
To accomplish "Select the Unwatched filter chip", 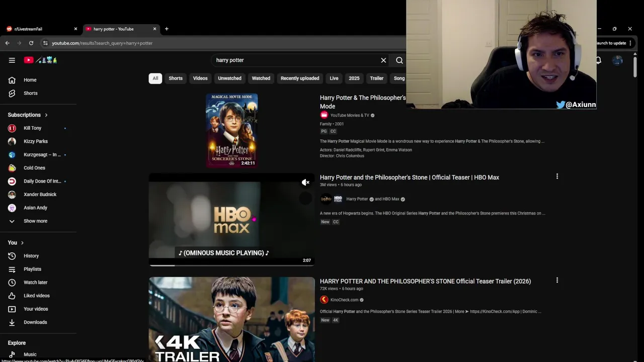I will click(229, 78).
